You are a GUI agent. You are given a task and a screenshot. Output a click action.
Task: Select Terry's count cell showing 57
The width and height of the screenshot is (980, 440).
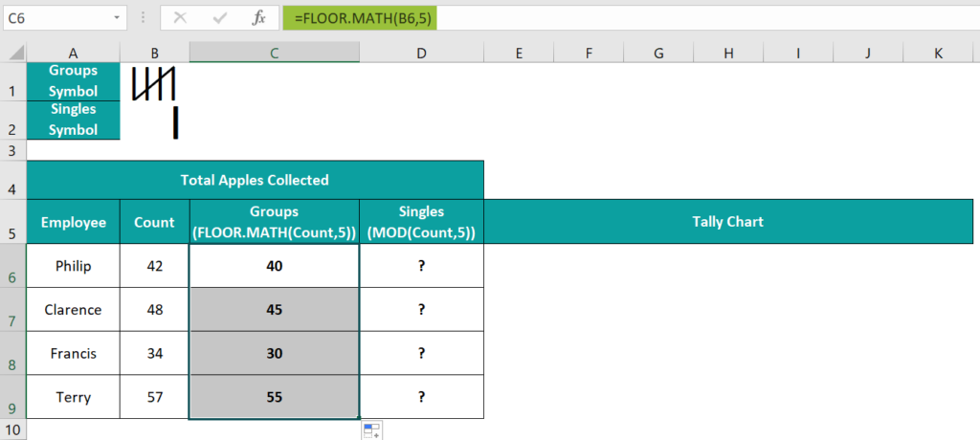click(154, 397)
